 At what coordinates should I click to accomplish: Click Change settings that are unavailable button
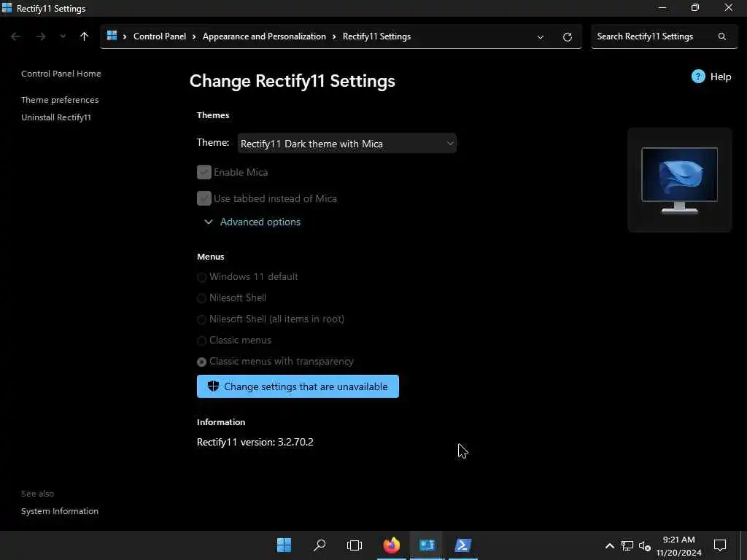pyautogui.click(x=298, y=386)
